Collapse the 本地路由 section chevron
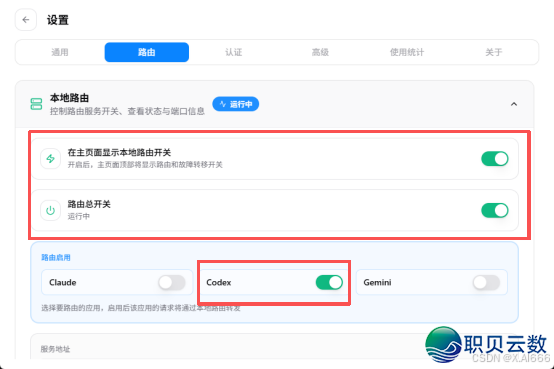This screenshot has width=554, height=369. tap(514, 104)
